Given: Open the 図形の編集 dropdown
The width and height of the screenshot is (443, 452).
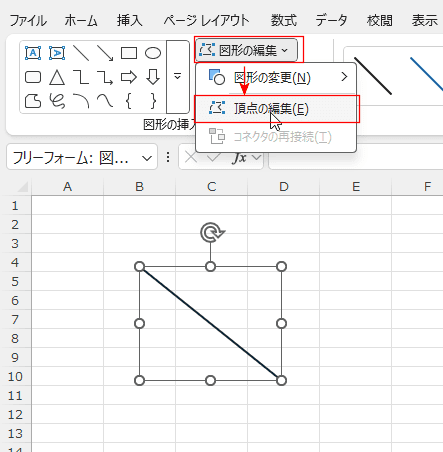Looking at the screenshot, I should click(x=246, y=50).
